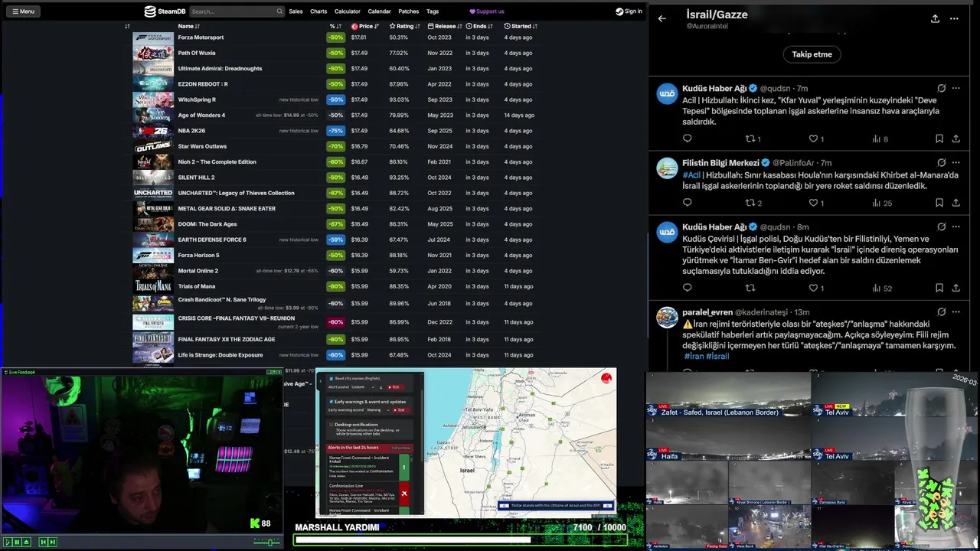Open the Calculator menu item
This screenshot has height=551, width=980.
347,11
